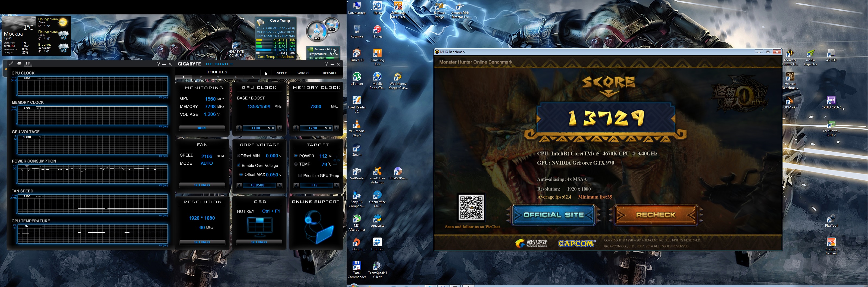Enable the Offset MIN radio button

[238, 156]
